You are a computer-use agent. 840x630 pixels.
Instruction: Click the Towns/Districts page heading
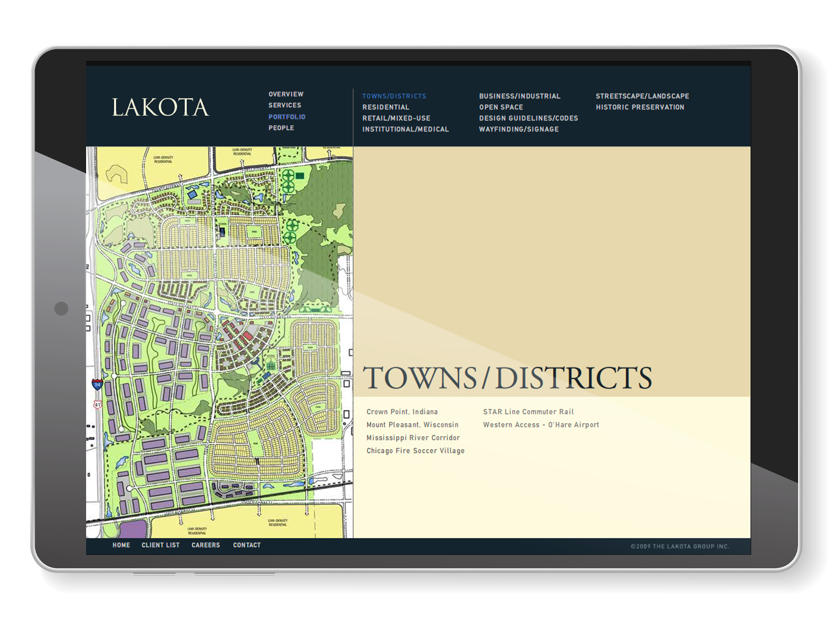tap(507, 378)
